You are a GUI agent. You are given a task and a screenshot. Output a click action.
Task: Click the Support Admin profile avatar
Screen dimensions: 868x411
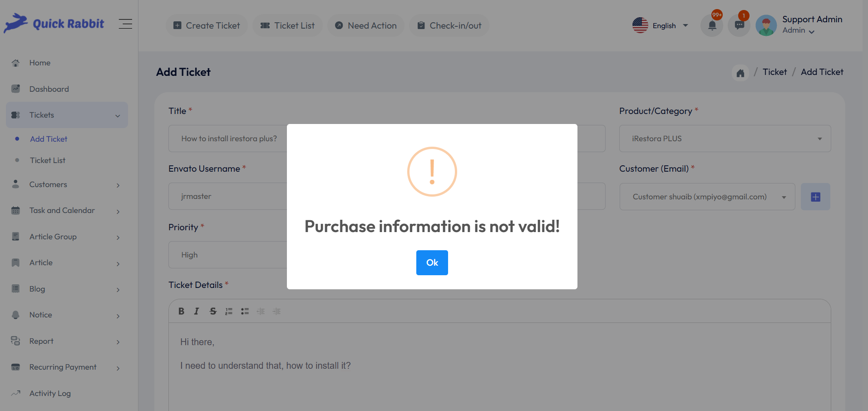766,25
